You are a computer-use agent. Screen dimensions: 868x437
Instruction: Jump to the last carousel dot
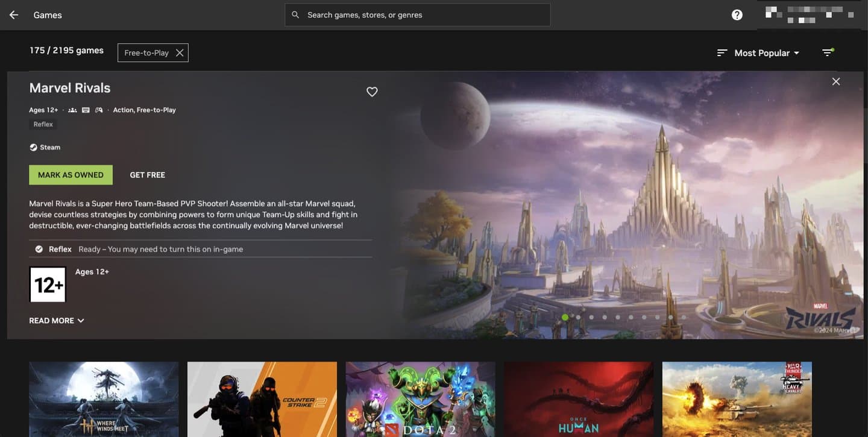pyautogui.click(x=684, y=317)
